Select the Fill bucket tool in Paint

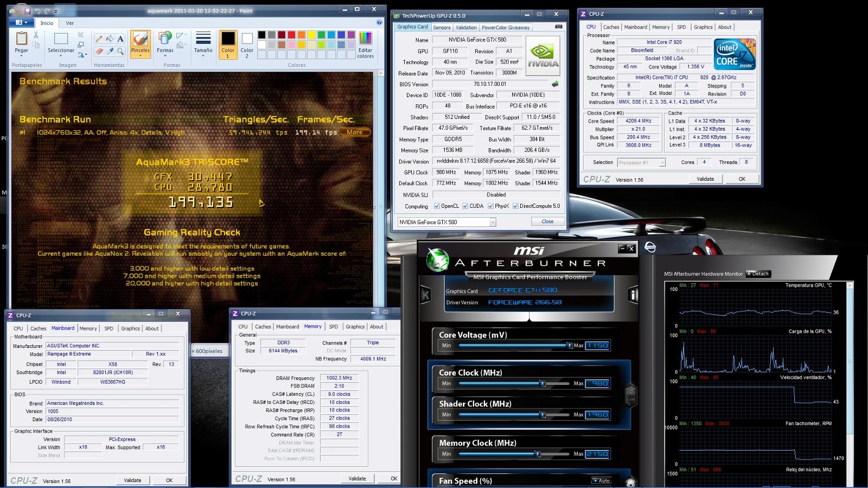click(110, 39)
